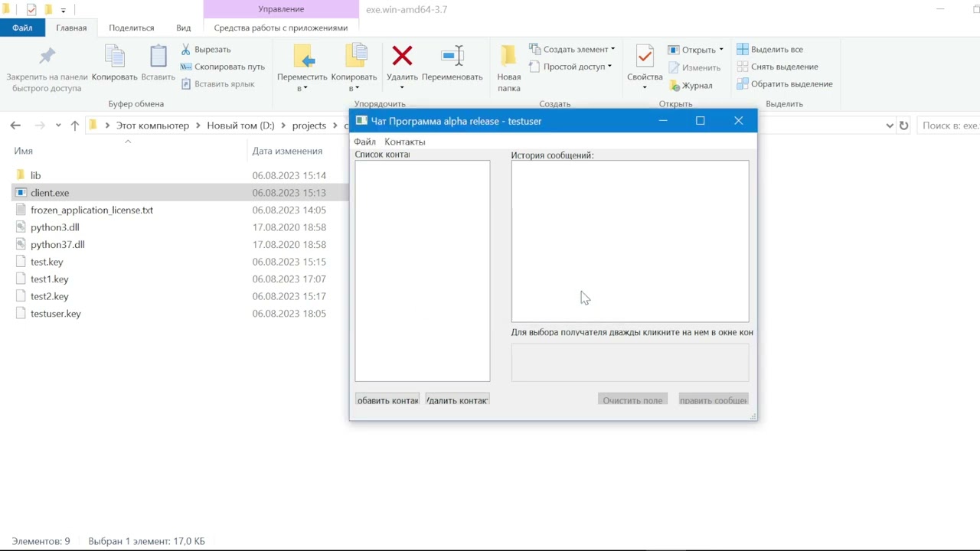The width and height of the screenshot is (980, 551).
Task: Expand the Этот компьютер breadcrumb chevron
Action: pos(198,126)
